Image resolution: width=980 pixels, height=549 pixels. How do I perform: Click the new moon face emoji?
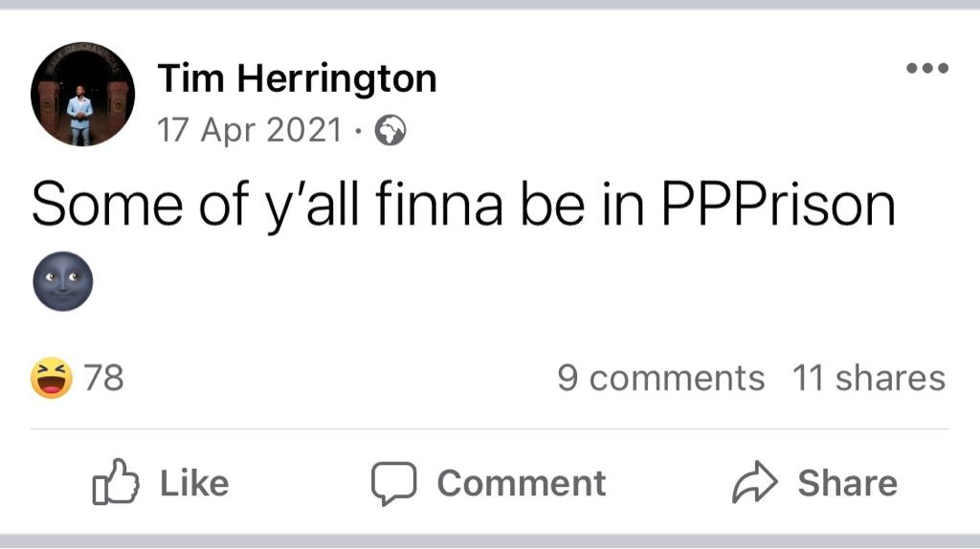(x=63, y=281)
